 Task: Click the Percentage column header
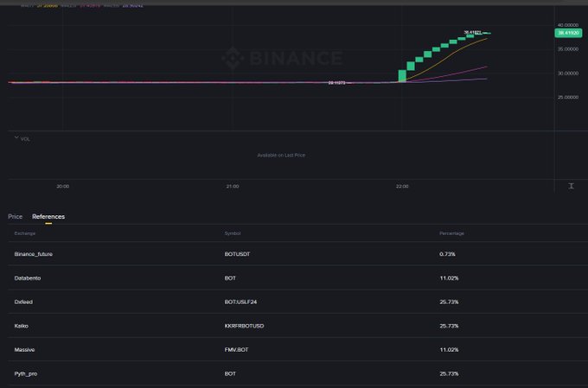[451, 233]
